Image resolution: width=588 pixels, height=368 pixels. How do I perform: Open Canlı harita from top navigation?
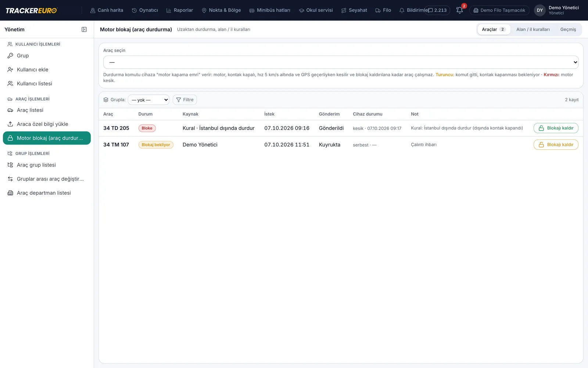coord(107,10)
